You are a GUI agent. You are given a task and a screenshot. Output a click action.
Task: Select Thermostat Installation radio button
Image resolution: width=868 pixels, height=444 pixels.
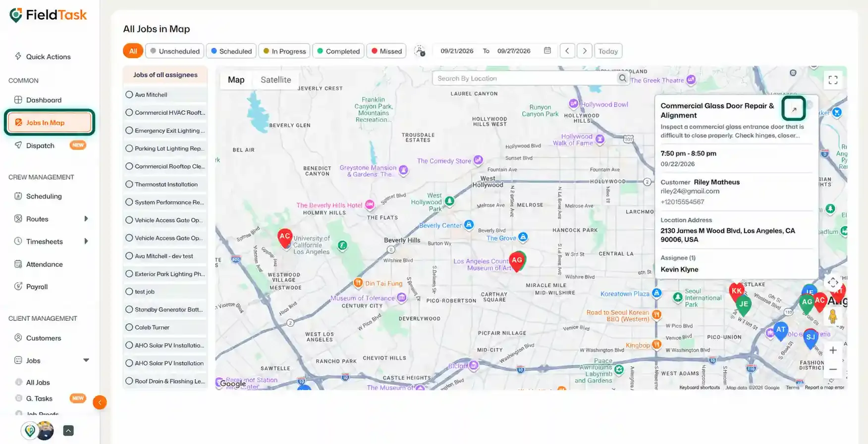pyautogui.click(x=129, y=184)
